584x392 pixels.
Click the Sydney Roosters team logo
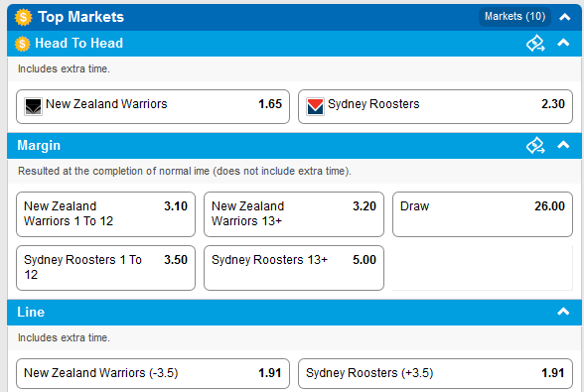tap(315, 106)
